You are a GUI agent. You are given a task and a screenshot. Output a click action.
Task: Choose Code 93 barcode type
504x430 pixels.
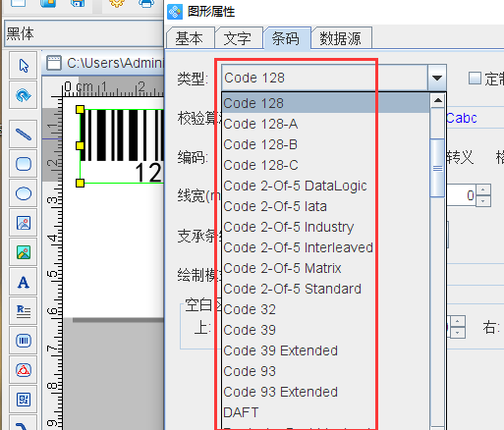(x=326, y=371)
